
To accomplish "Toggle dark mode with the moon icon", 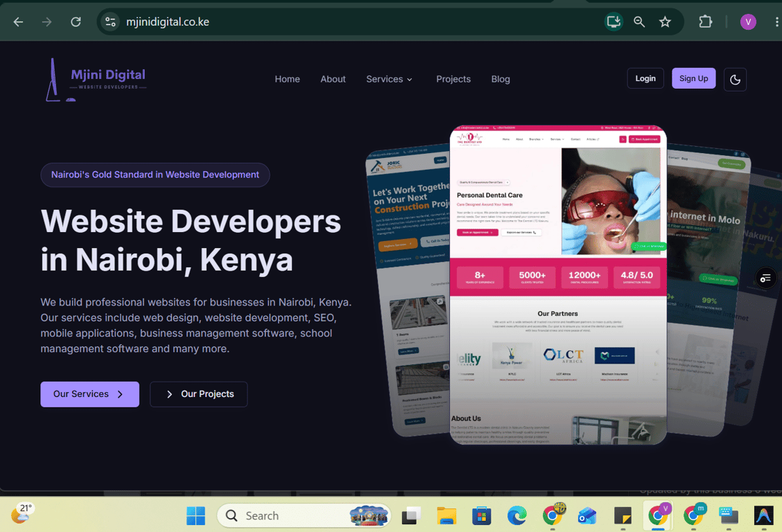I will (x=735, y=79).
